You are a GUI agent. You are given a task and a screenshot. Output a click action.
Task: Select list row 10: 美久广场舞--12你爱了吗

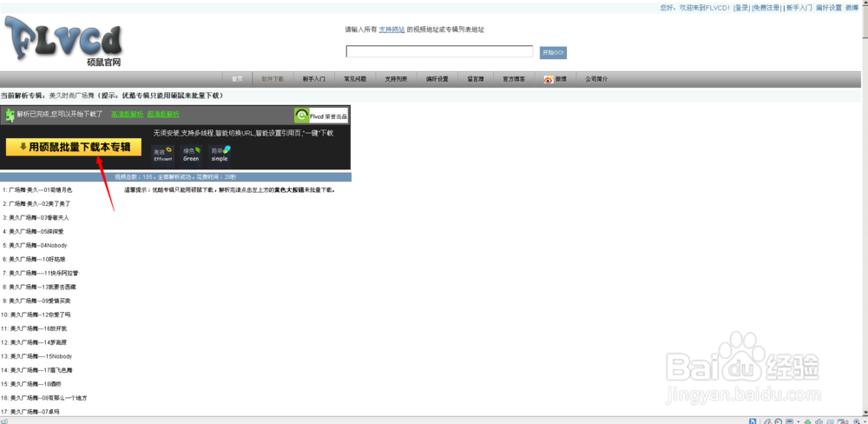click(x=36, y=315)
